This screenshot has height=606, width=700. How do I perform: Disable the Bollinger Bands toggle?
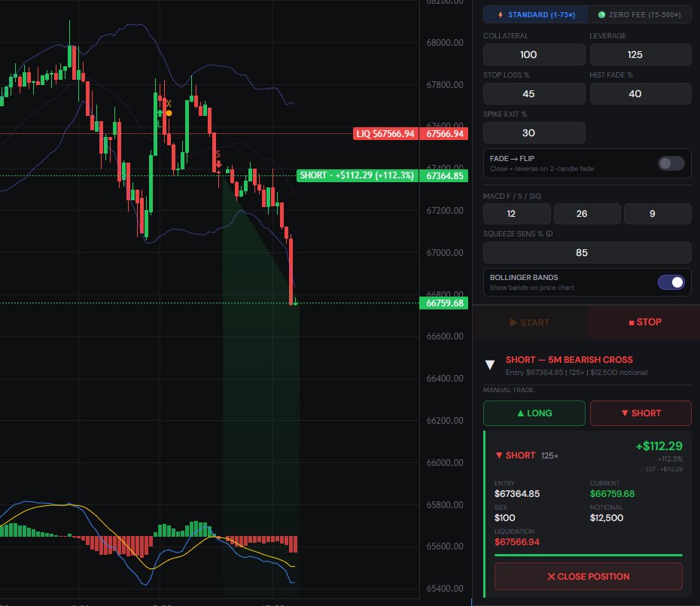tap(671, 282)
